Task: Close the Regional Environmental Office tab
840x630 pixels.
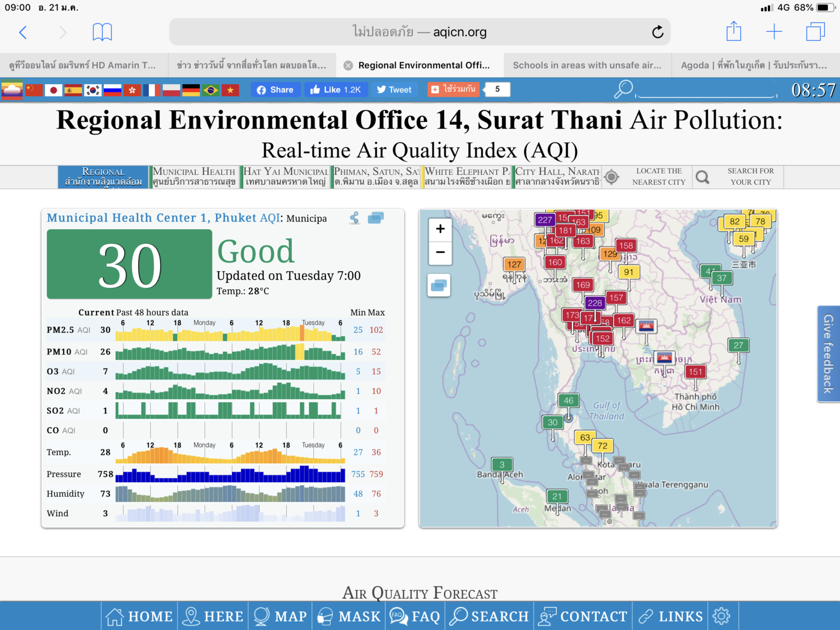Action: [x=348, y=65]
